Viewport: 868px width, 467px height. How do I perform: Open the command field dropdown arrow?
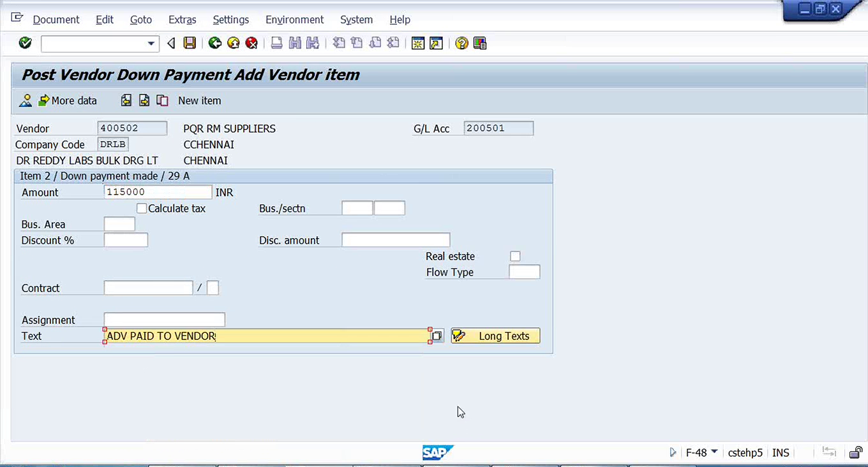point(151,43)
